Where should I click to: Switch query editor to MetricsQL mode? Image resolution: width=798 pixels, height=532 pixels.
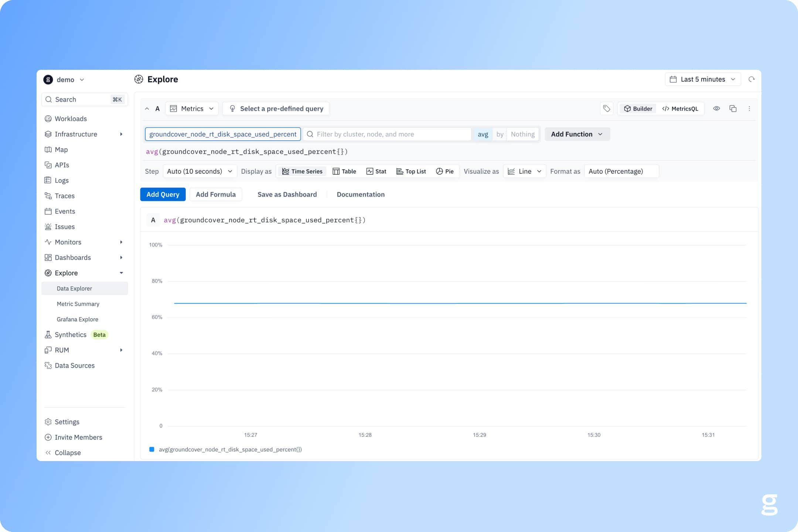tap(680, 109)
